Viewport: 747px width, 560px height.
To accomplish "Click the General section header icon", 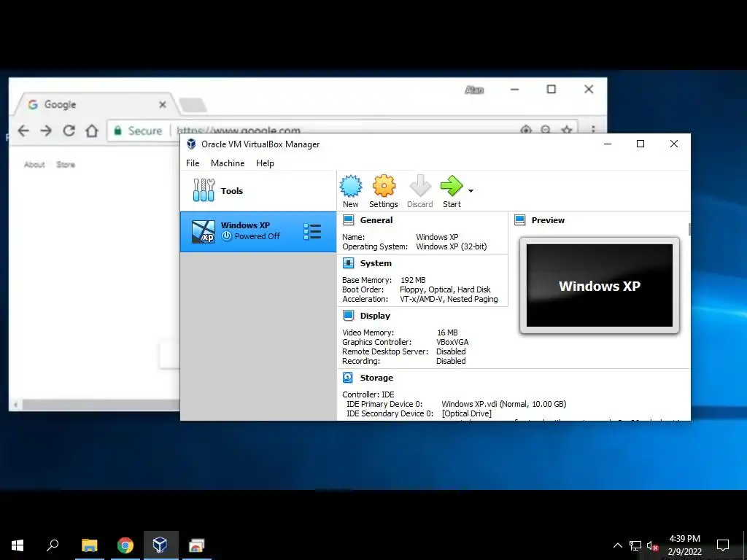I will click(348, 220).
